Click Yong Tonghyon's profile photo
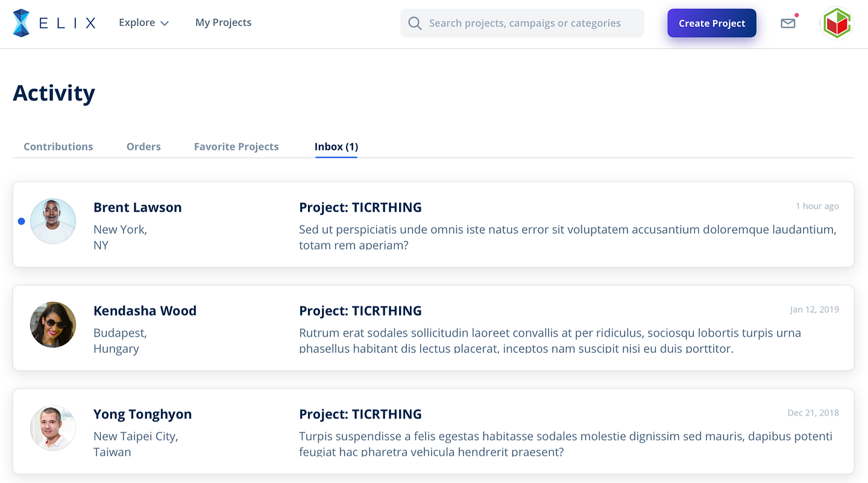The width and height of the screenshot is (868, 483). pyautogui.click(x=53, y=428)
